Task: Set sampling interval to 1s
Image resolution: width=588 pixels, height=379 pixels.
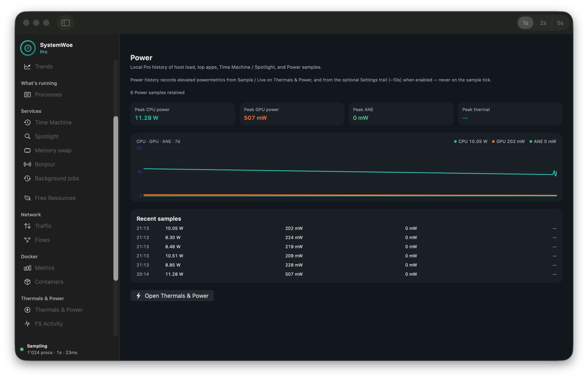Action: tap(525, 23)
